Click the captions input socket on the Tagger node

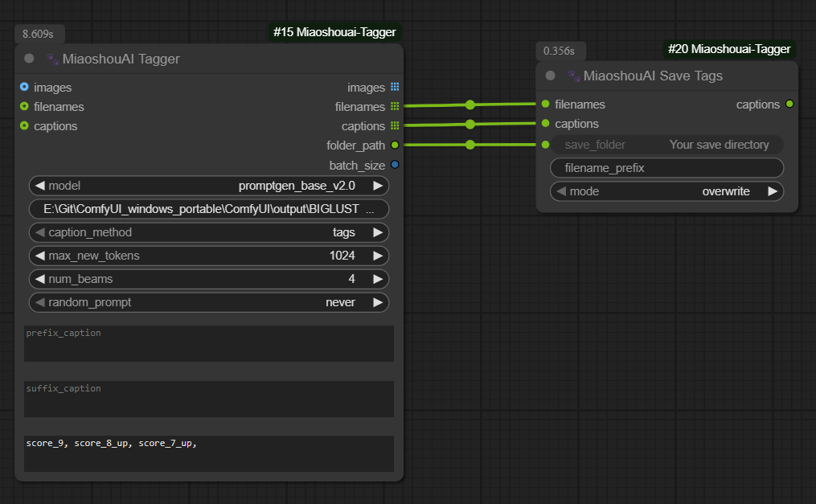(x=24, y=125)
